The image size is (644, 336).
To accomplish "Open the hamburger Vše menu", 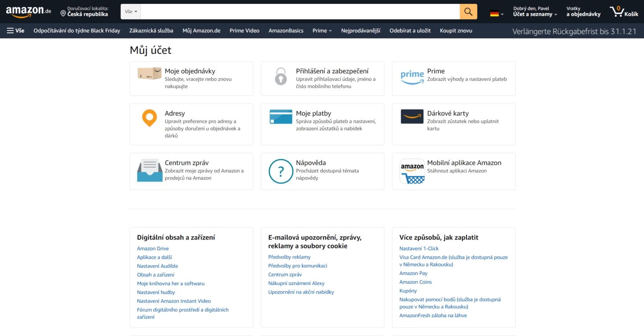I will coord(15,30).
